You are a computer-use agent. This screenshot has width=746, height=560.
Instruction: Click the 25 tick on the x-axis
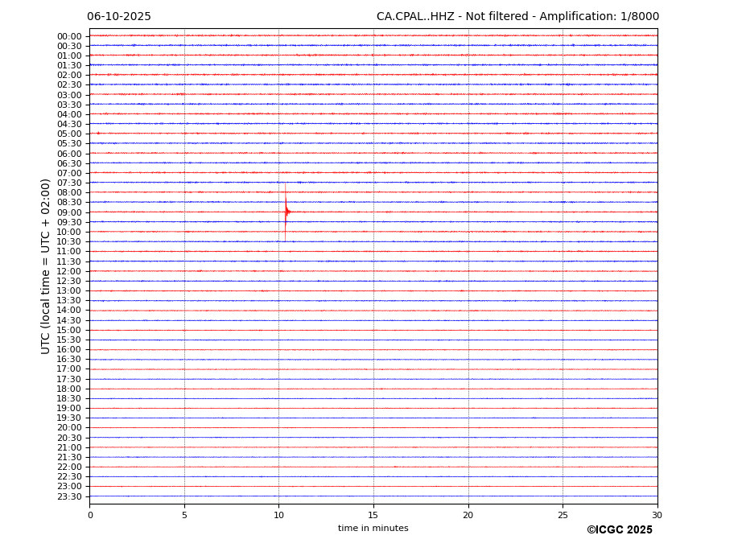click(x=563, y=515)
